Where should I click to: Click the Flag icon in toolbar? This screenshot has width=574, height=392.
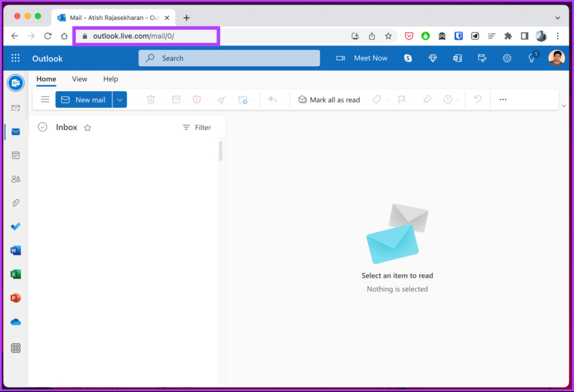click(401, 100)
